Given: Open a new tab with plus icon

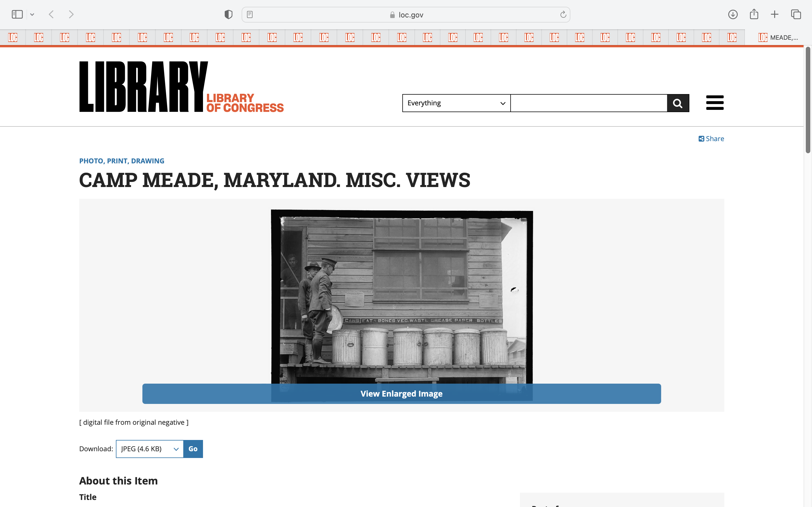Looking at the screenshot, I should point(775,14).
